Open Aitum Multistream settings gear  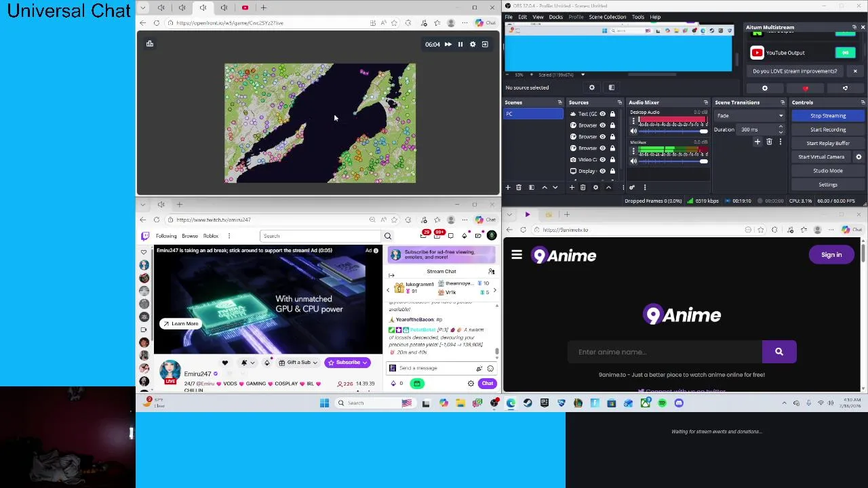[765, 88]
